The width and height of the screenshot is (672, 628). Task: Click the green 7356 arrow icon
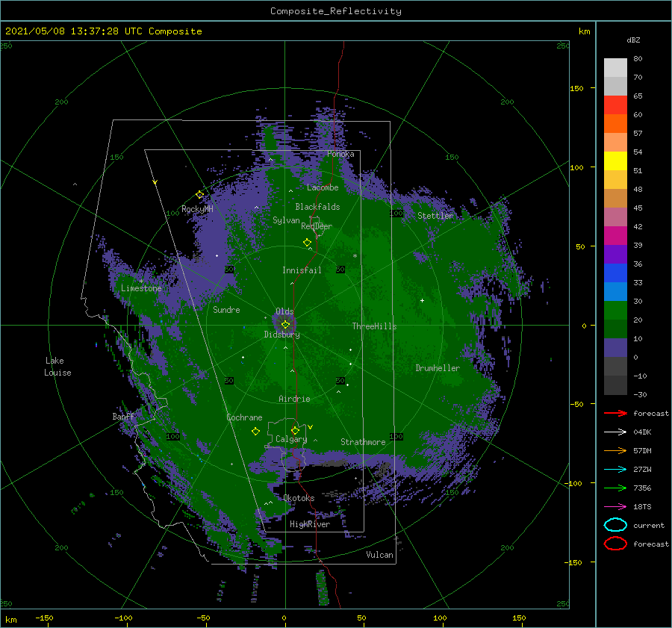click(615, 488)
